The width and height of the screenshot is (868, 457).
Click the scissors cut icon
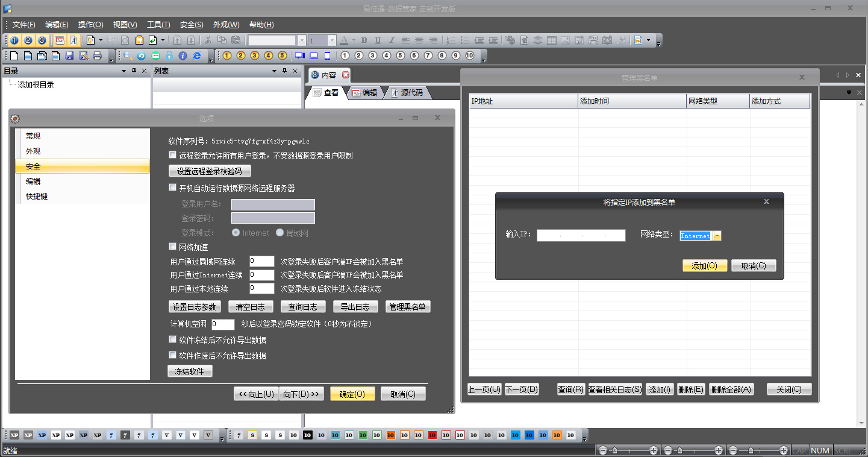[208, 40]
